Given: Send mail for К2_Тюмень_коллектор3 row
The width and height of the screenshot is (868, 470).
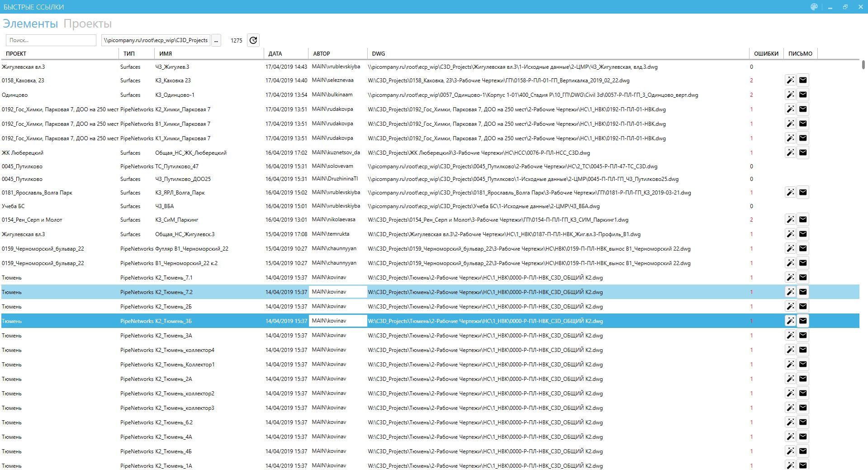Looking at the screenshot, I should (803, 408).
